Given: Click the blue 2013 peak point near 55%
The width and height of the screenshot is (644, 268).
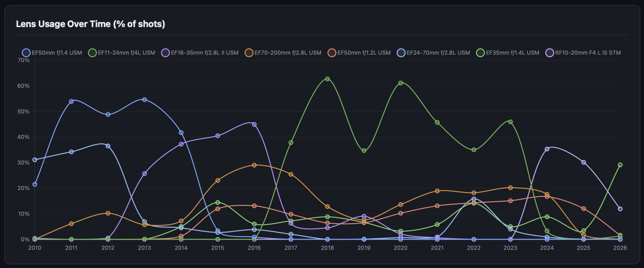Looking at the screenshot, I should point(145,99).
